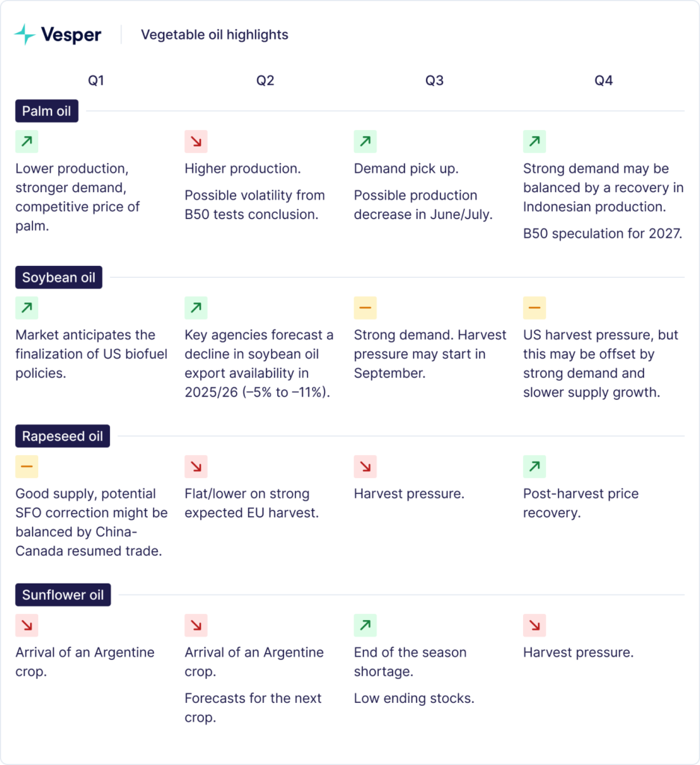Image resolution: width=700 pixels, height=765 pixels.
Task: Select the Soybean oil category label
Action: pos(59,278)
